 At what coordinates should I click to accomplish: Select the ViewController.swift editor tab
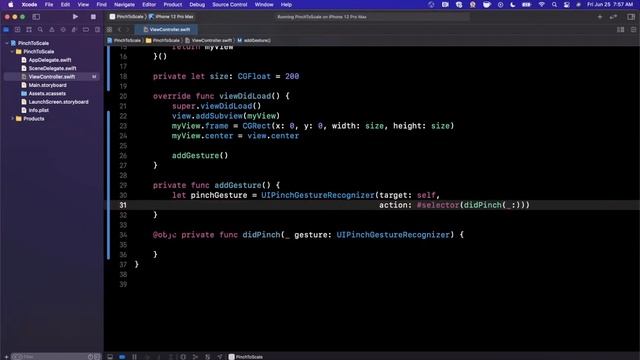167,29
